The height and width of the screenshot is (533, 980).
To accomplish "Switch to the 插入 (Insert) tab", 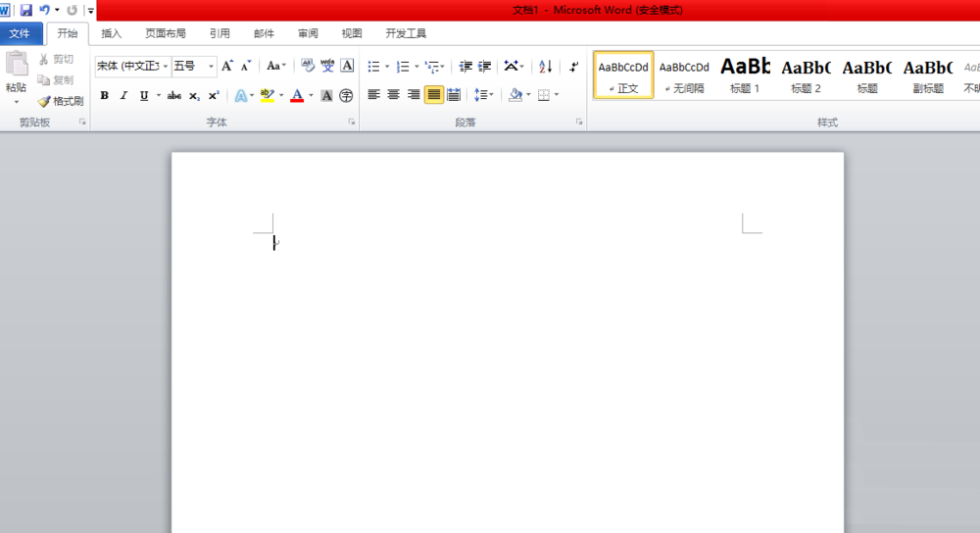I will pos(112,33).
